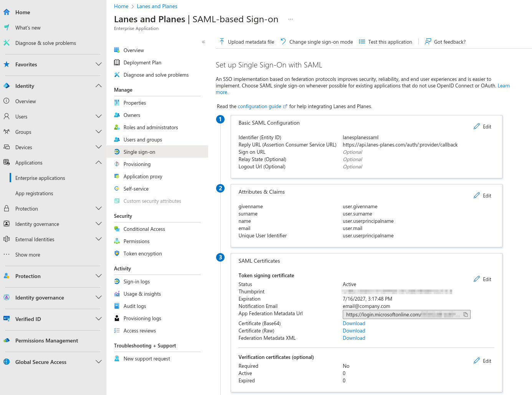Click the Conditional Access icon
Screen dimensions: 532x395
click(117, 229)
